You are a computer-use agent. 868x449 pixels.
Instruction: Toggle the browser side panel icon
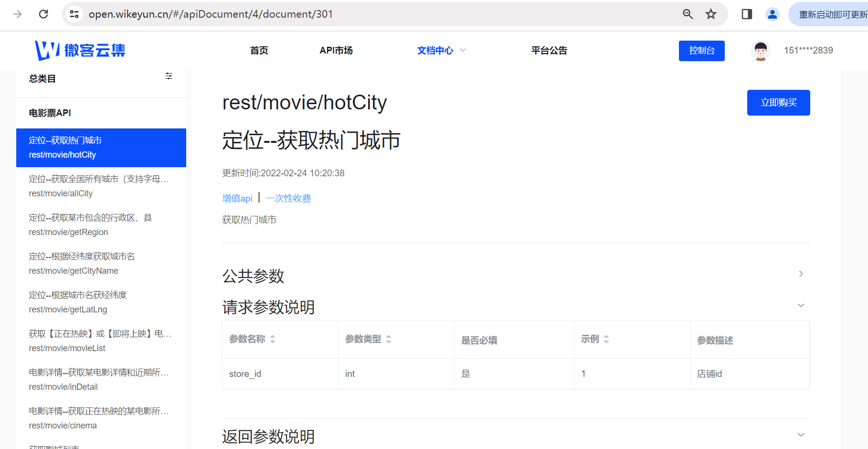747,14
